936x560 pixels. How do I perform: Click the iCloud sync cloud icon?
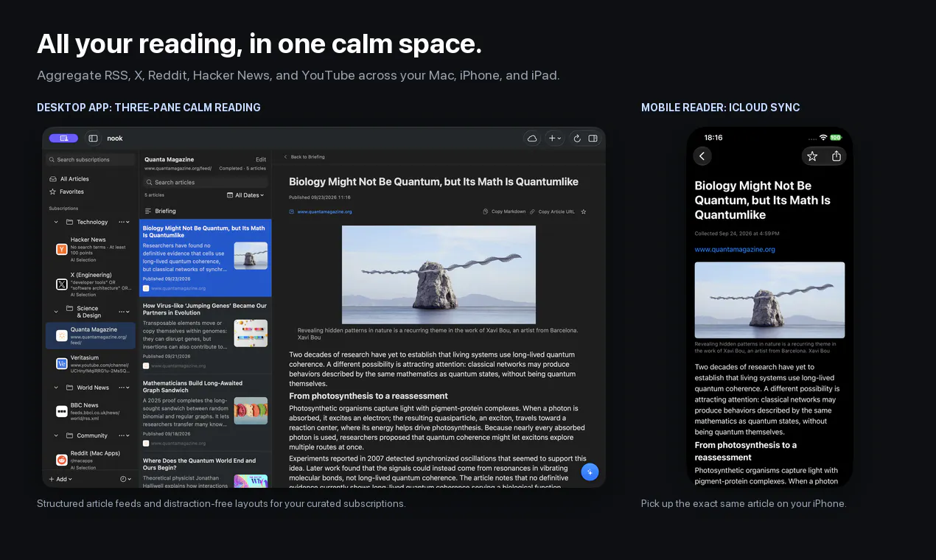pyautogui.click(x=532, y=139)
